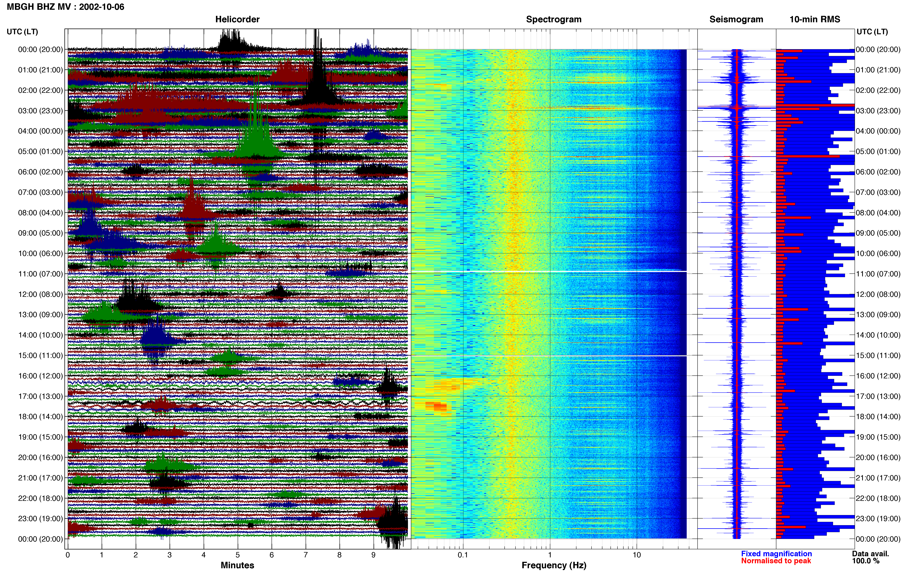924x578 pixels.
Task: Click minute tick label '5' under helicorder
Action: click(x=238, y=555)
